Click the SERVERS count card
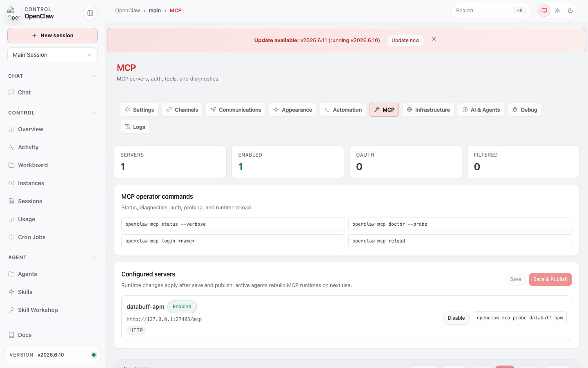 tap(170, 162)
